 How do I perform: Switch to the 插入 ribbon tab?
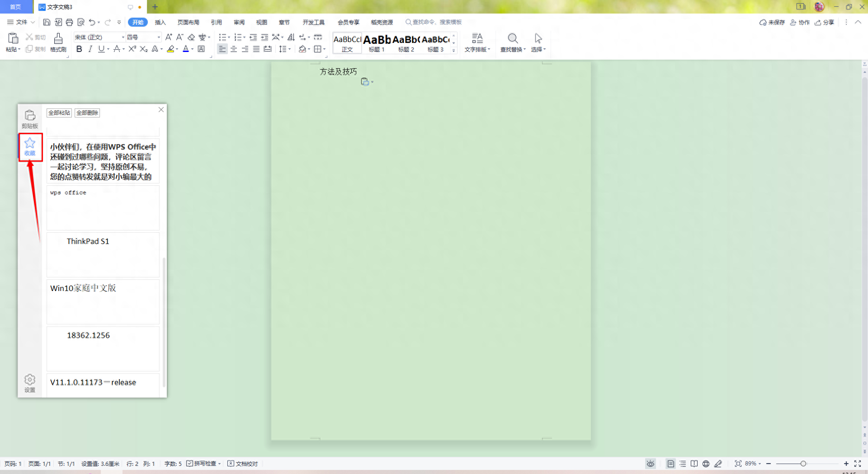click(160, 22)
